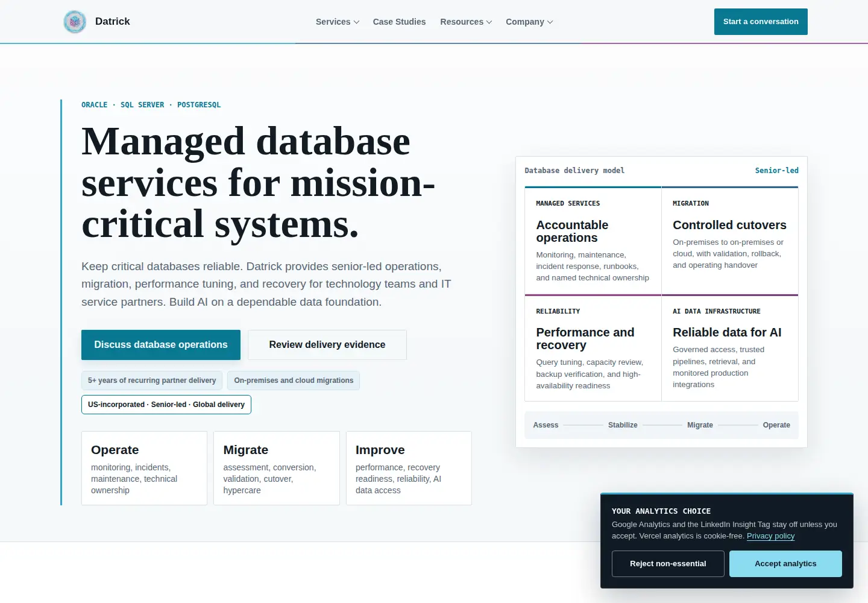Select the 5+ years of recurring partner delivery badge
Image resolution: width=868 pixels, height=603 pixels.
click(x=152, y=380)
